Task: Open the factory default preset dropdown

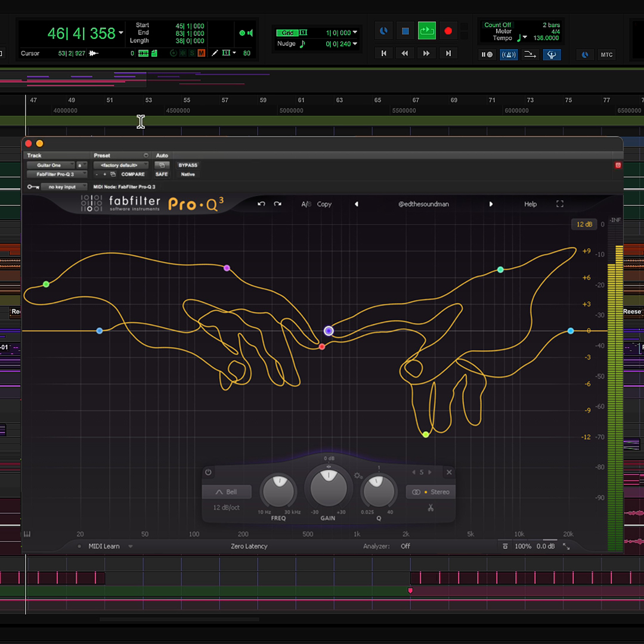Action: [x=120, y=165]
